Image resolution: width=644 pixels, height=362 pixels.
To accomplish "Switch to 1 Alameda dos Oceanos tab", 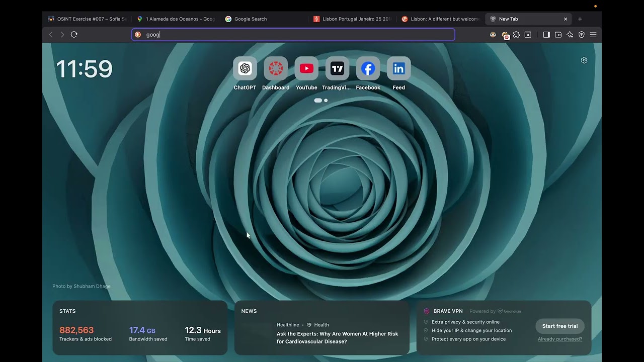I will [x=176, y=19].
